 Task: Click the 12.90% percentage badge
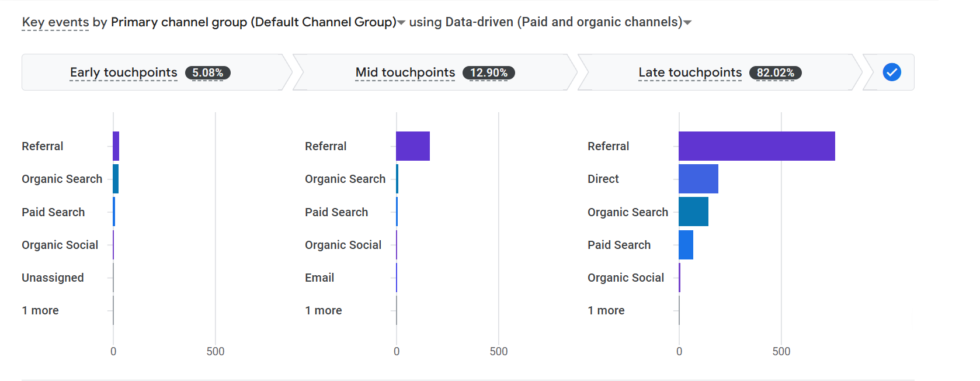pos(489,72)
